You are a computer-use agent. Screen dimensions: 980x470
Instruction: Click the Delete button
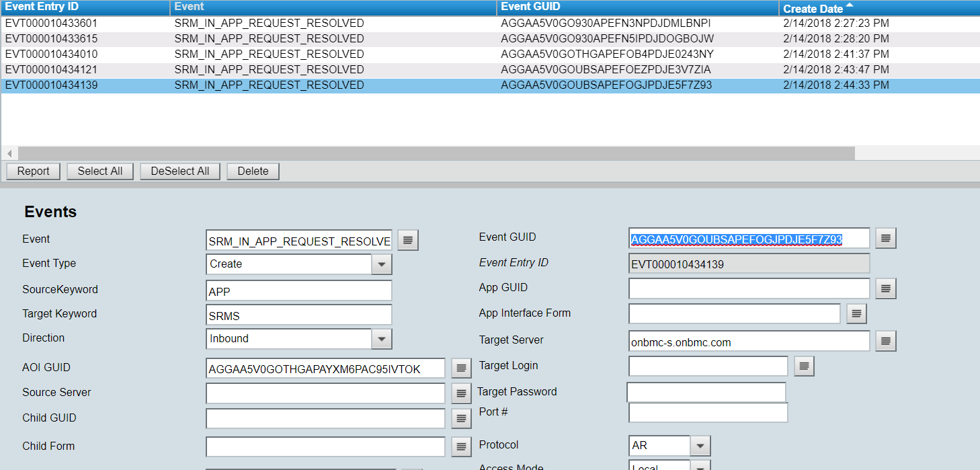tap(253, 171)
